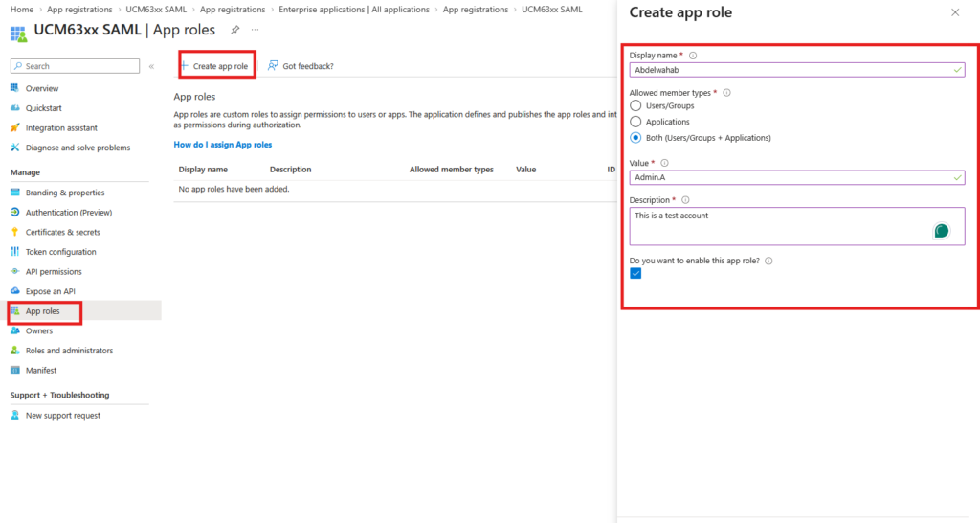Click the Got feedback person icon
The width and height of the screenshot is (980, 523).
[x=273, y=66]
